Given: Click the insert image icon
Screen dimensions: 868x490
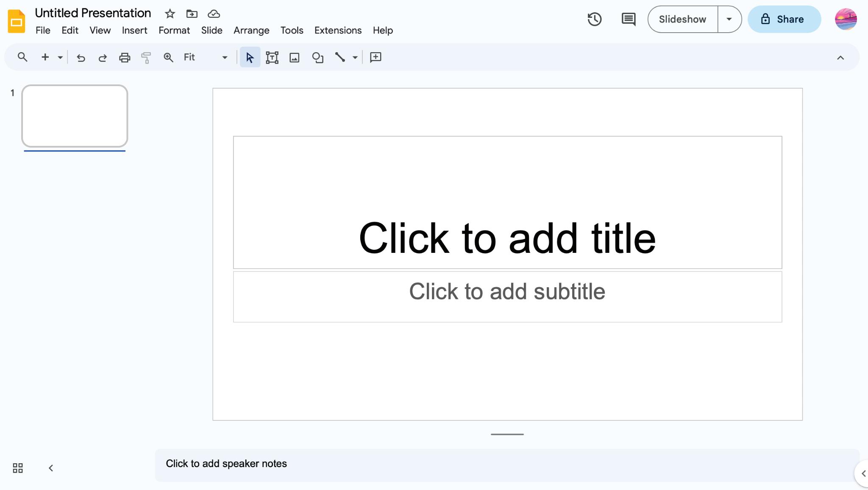Looking at the screenshot, I should click(294, 57).
